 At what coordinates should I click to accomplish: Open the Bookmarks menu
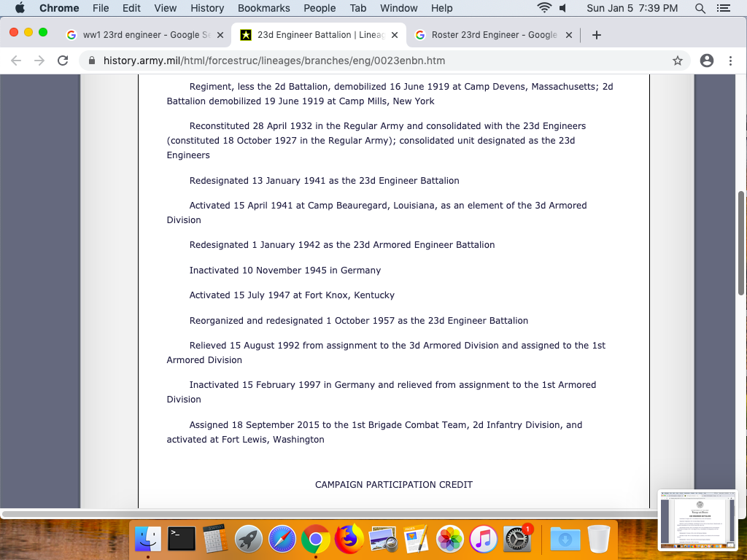[263, 8]
